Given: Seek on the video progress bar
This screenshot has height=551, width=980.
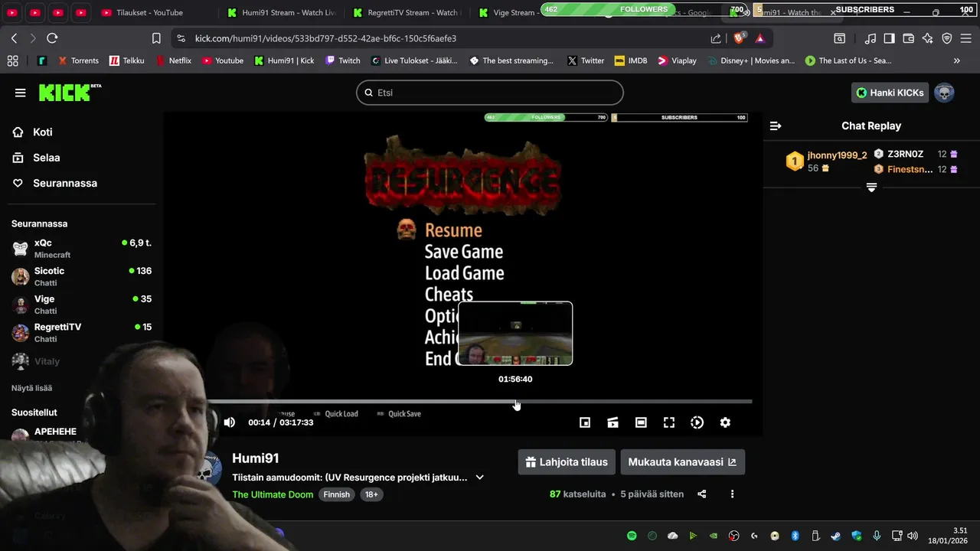Looking at the screenshot, I should [x=479, y=401].
